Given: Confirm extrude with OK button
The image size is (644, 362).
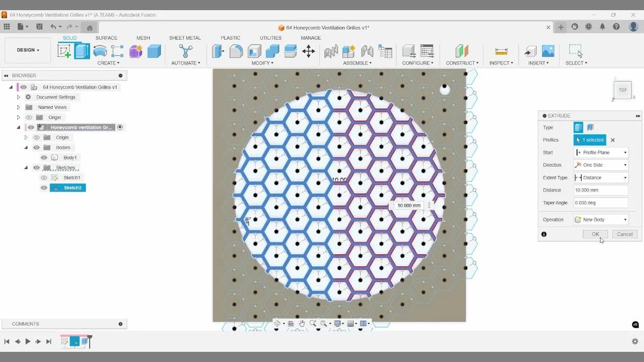Looking at the screenshot, I should (x=595, y=234).
